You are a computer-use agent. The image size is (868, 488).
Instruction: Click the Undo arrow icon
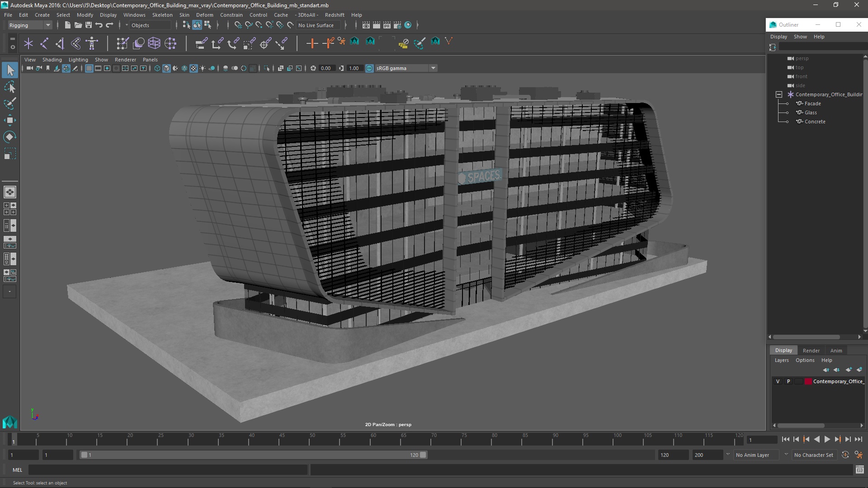click(99, 25)
